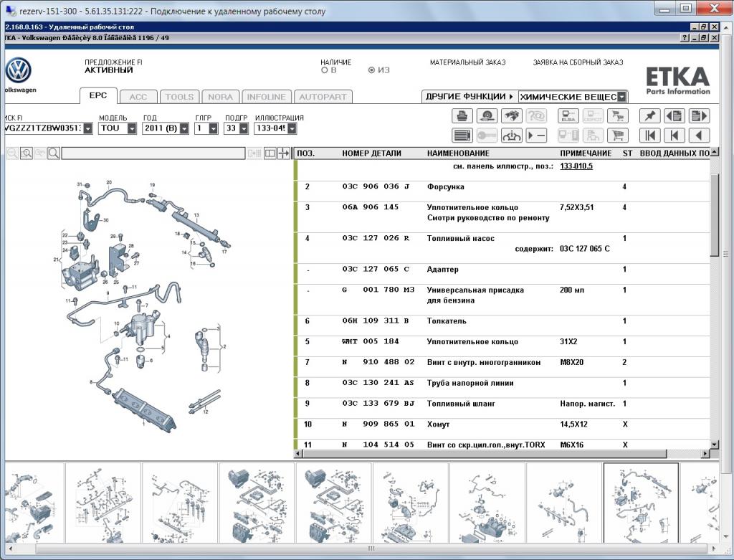Open the ХИМИЧЕСКИЕ ВЕЩЕС dropdown

[x=621, y=97]
